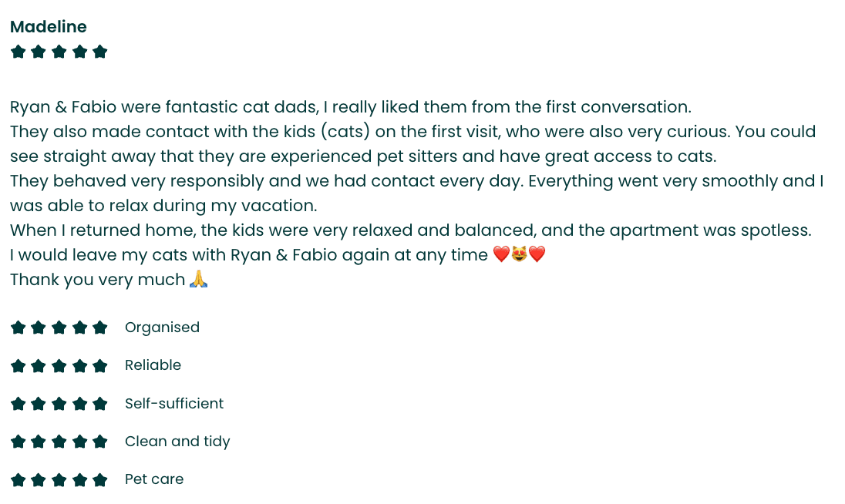Click the fifth star of Clean and tidy

[99, 442]
